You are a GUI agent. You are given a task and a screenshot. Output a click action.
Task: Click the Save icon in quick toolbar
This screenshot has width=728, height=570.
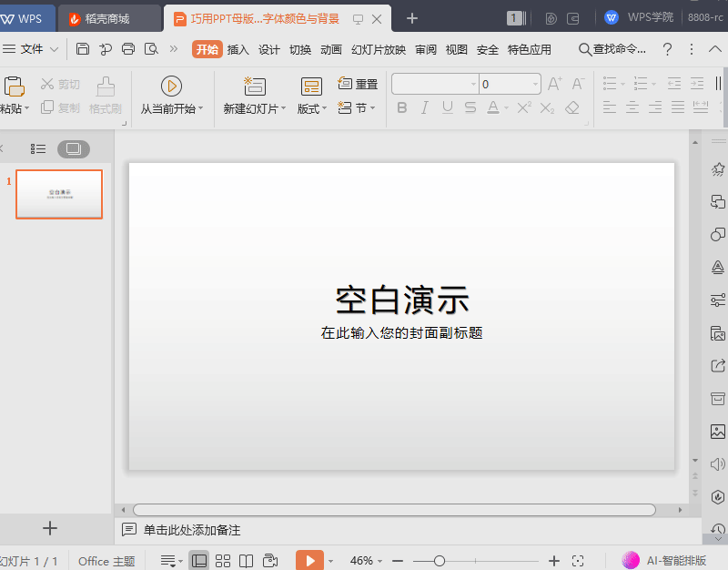[x=83, y=49]
